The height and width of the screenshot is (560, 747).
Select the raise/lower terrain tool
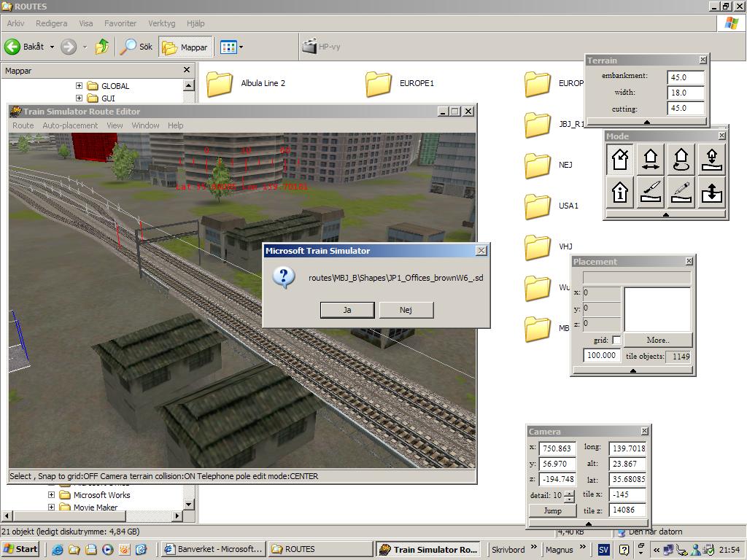tap(712, 192)
